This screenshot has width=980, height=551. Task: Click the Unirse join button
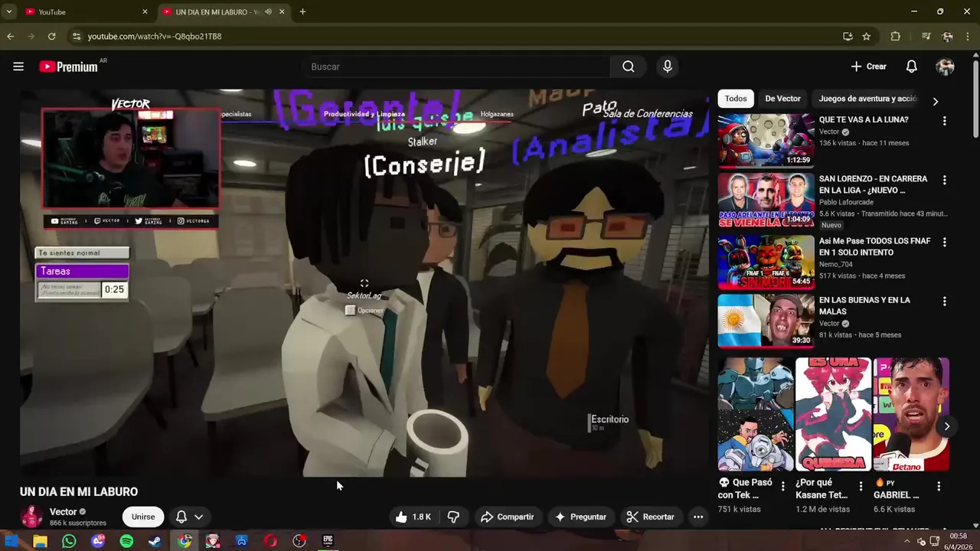pos(143,517)
